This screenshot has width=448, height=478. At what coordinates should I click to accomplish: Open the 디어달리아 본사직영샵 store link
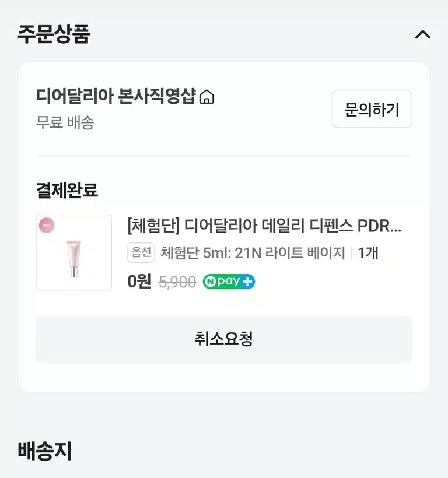[116, 96]
